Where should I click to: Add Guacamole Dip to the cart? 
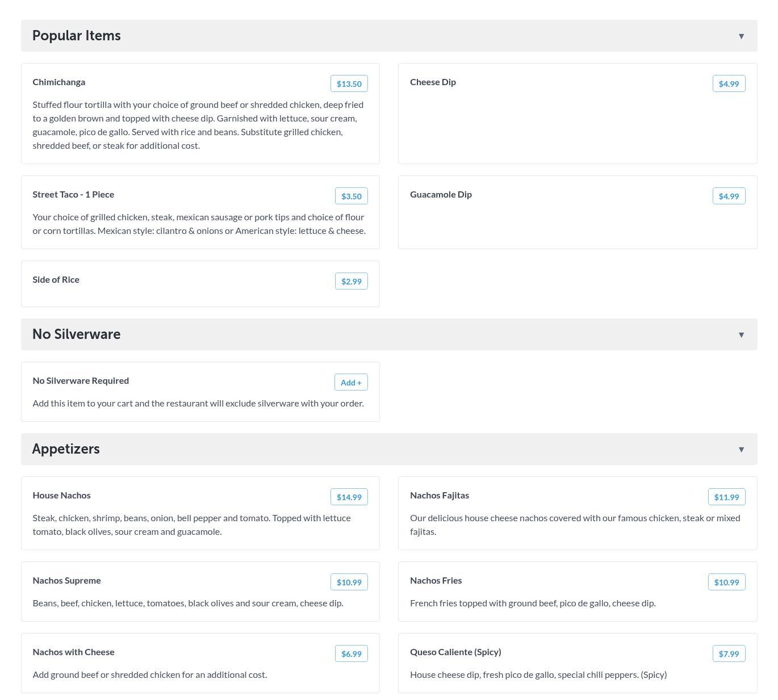pos(729,196)
